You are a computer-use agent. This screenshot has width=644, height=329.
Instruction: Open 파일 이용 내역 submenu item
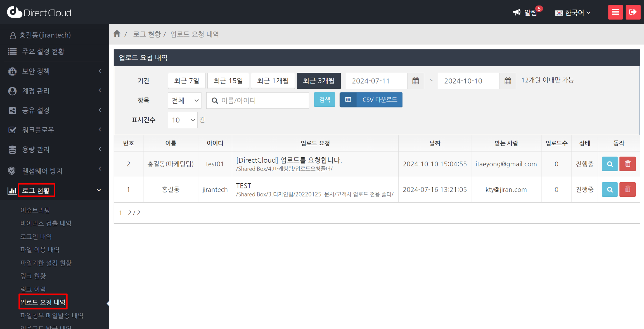tap(40, 250)
